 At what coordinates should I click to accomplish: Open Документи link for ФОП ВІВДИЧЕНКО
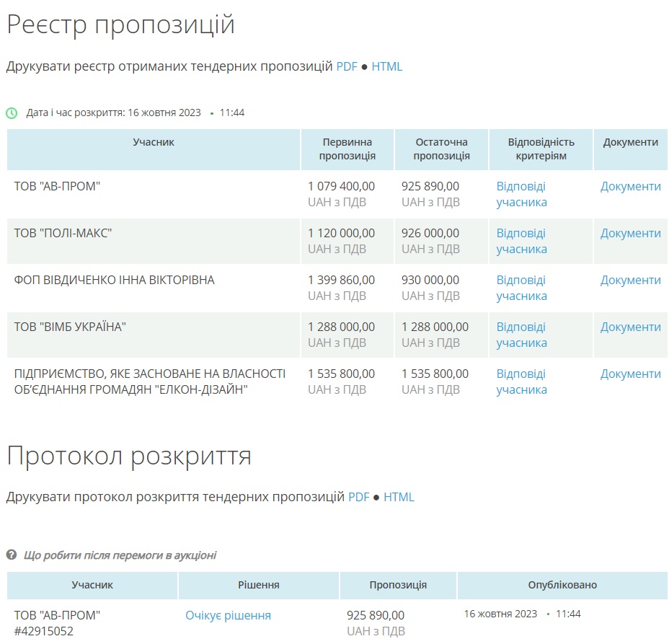(x=630, y=281)
